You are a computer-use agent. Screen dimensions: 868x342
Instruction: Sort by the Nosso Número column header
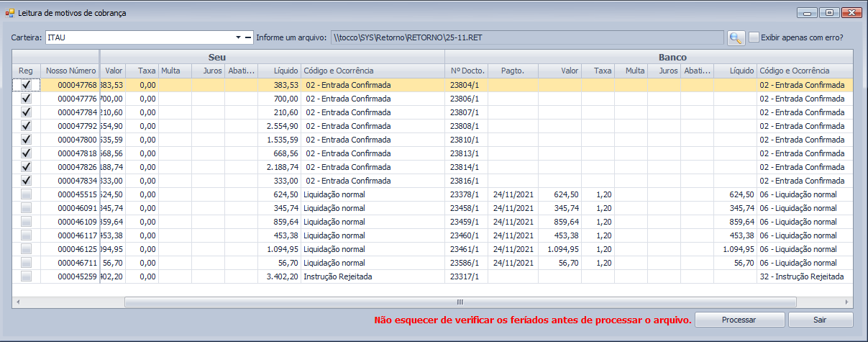(x=70, y=71)
